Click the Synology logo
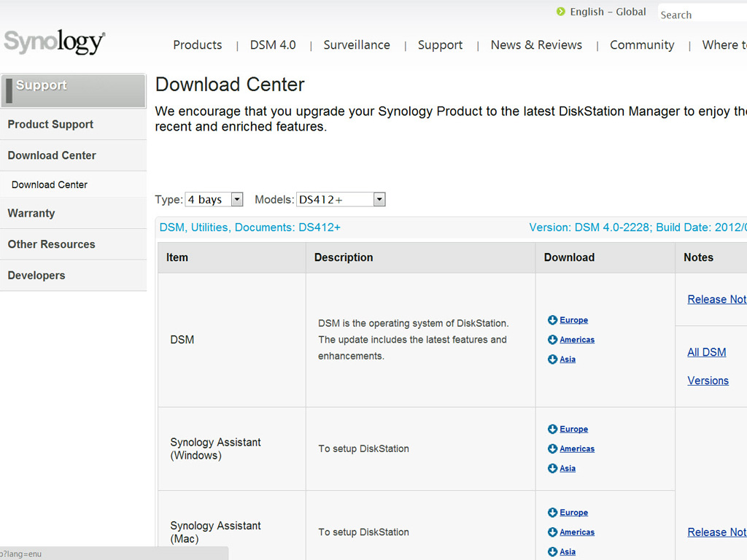This screenshot has height=560, width=747. pyautogui.click(x=54, y=42)
